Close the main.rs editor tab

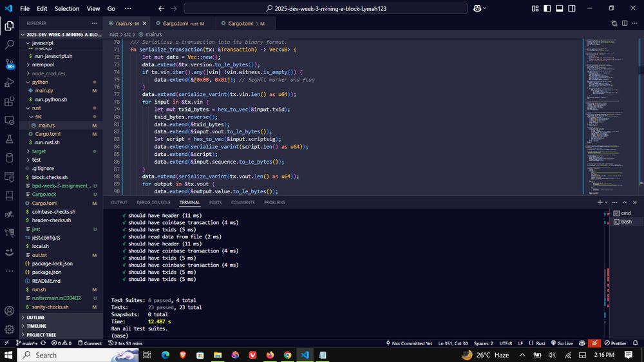(x=144, y=23)
